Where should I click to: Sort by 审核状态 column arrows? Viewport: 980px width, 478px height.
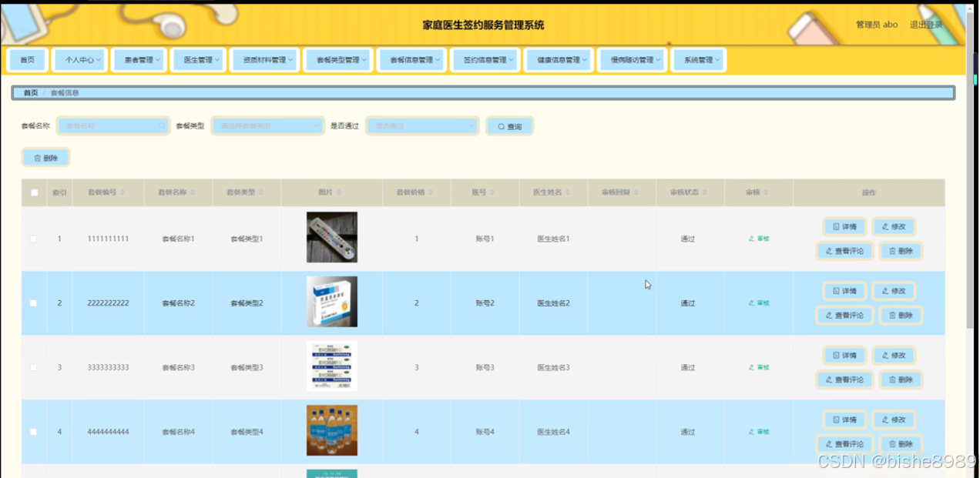[x=705, y=192]
